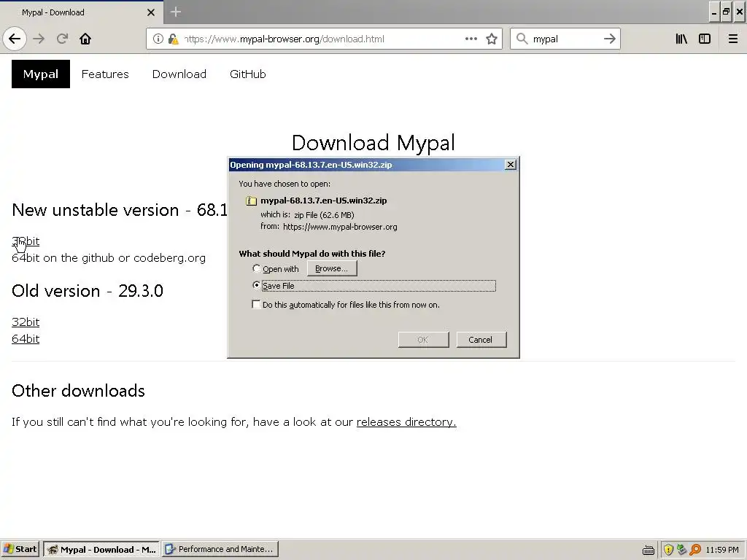Select the Open with radio button
Viewport: 747px width, 560px height.
pyautogui.click(x=256, y=268)
